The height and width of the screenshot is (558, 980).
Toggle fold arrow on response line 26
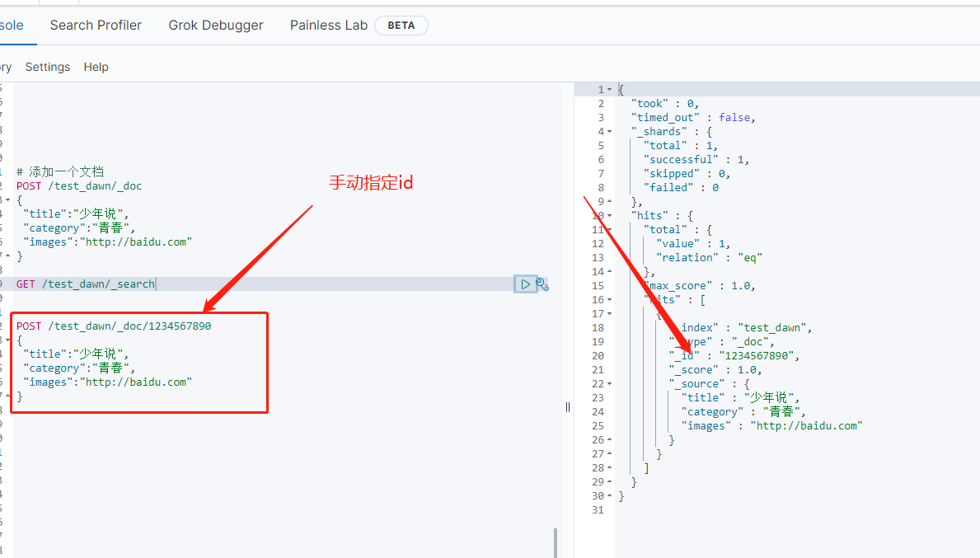[x=609, y=440]
